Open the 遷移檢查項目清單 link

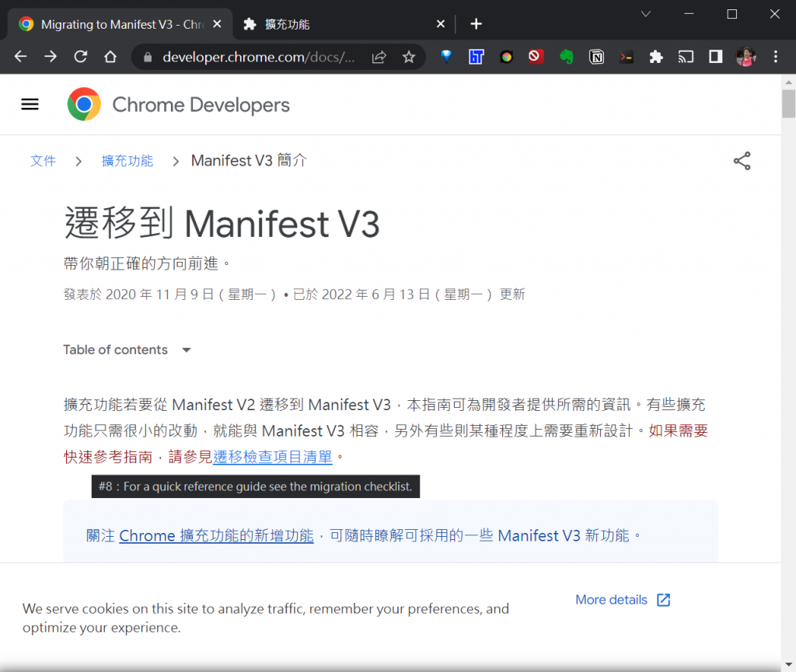pos(273,457)
